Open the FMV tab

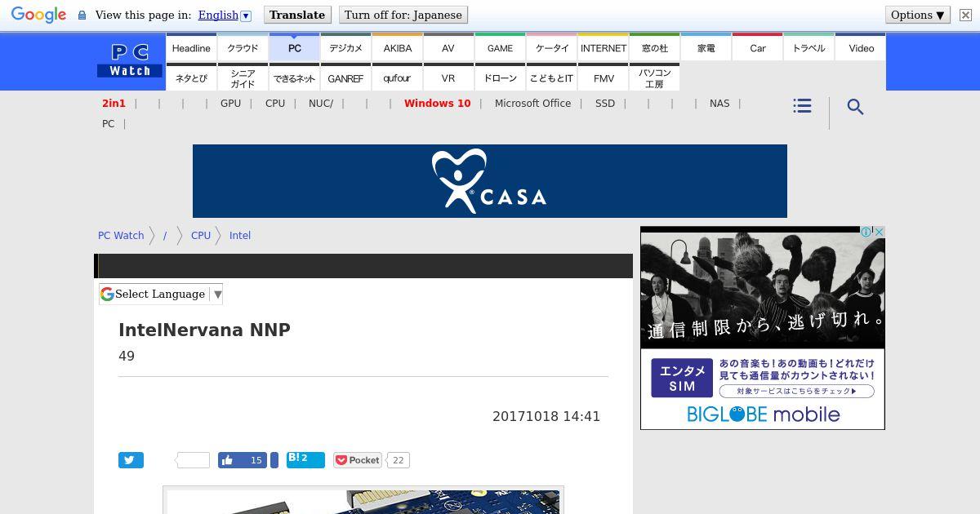click(x=603, y=78)
